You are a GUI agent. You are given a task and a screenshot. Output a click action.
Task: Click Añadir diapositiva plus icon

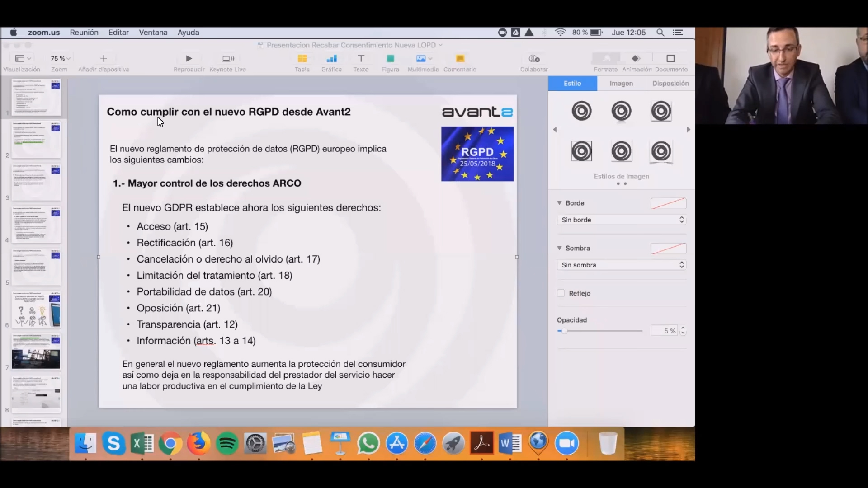click(x=104, y=59)
